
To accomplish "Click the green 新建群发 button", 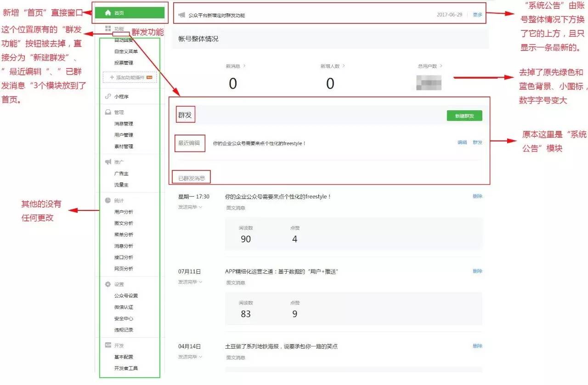I will click(464, 116).
